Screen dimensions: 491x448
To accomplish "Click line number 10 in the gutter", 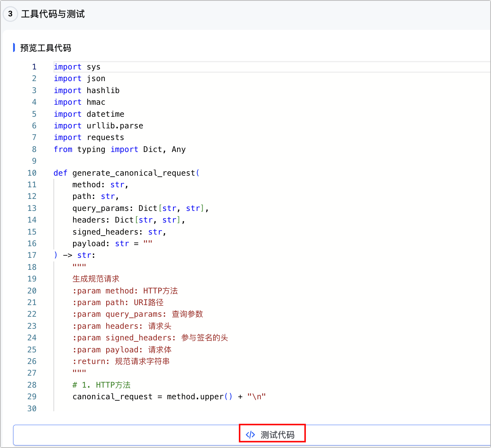I will 32,173.
